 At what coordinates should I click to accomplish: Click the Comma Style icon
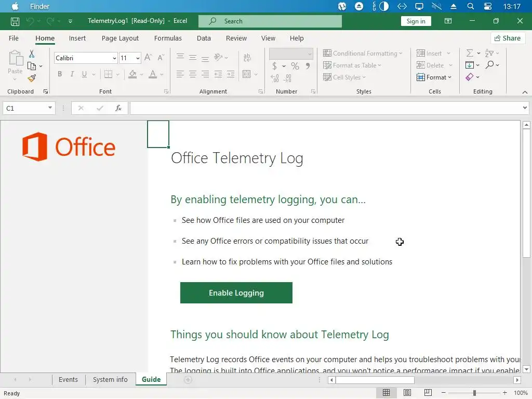pos(308,66)
